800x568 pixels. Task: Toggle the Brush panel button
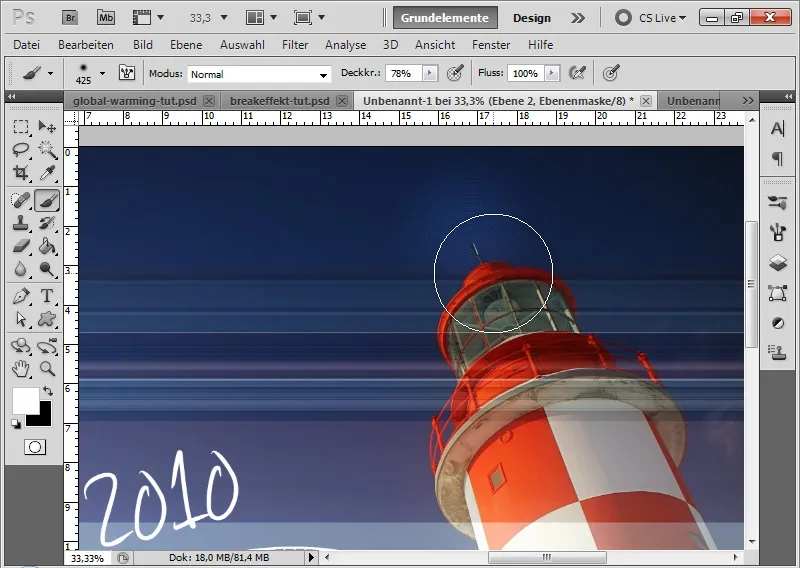tap(127, 73)
